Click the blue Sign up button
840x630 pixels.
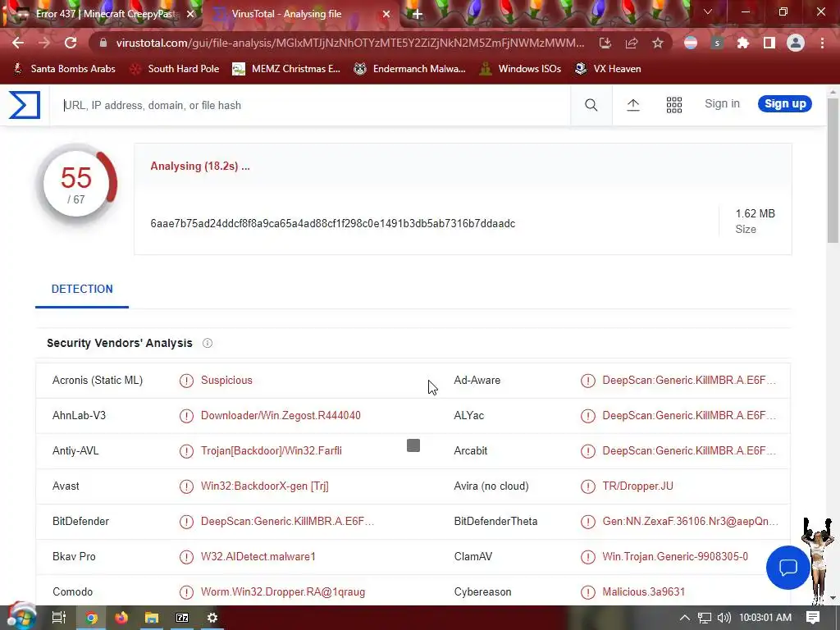(x=785, y=104)
